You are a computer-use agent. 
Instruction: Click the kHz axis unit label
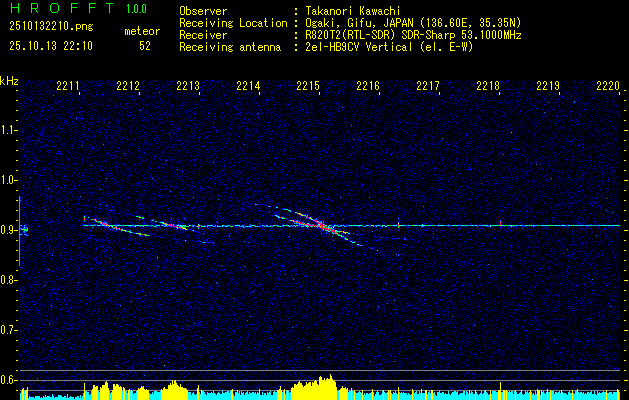[9, 81]
